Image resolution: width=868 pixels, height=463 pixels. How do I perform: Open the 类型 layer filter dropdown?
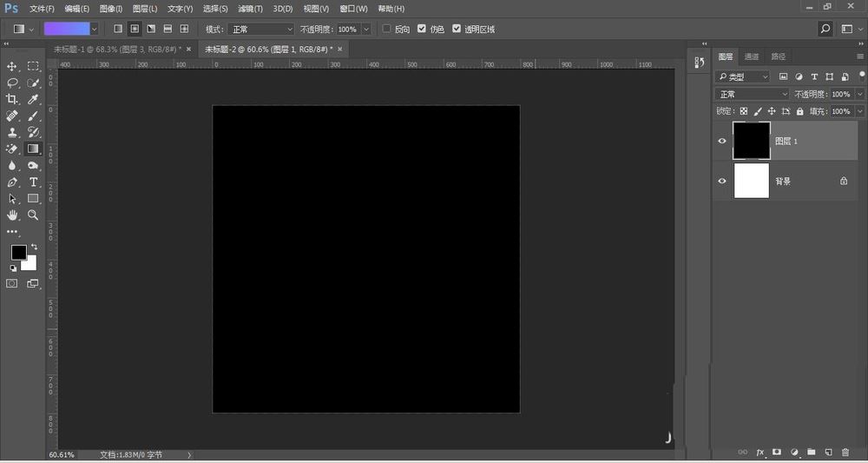(x=742, y=77)
